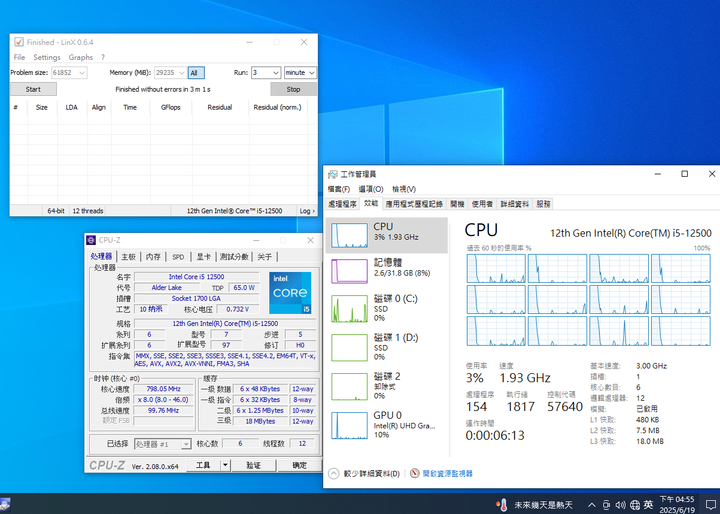Open the Memory (MB) dropdown in LinX
Screen dimensions: 720x514
pos(170,73)
